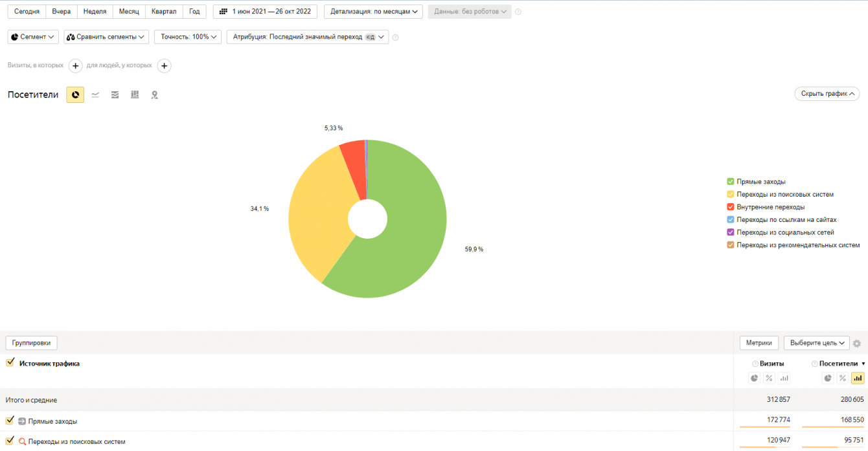868x451 pixels.
Task: Click the Группировки button
Action: 32,343
